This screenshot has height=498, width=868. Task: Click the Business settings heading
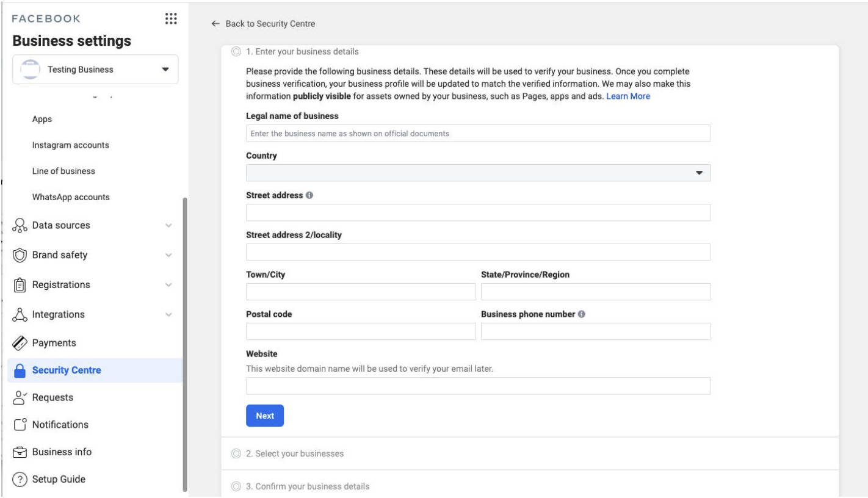(x=72, y=41)
